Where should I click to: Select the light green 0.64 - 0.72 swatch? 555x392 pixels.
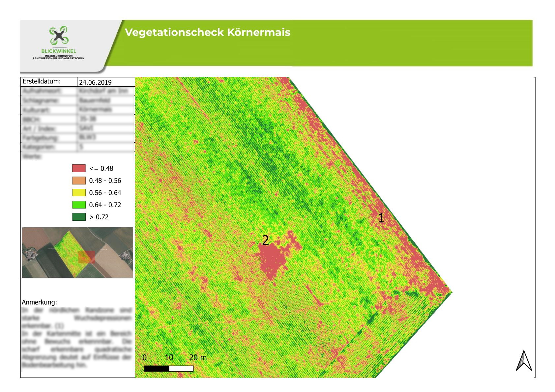click(x=79, y=205)
